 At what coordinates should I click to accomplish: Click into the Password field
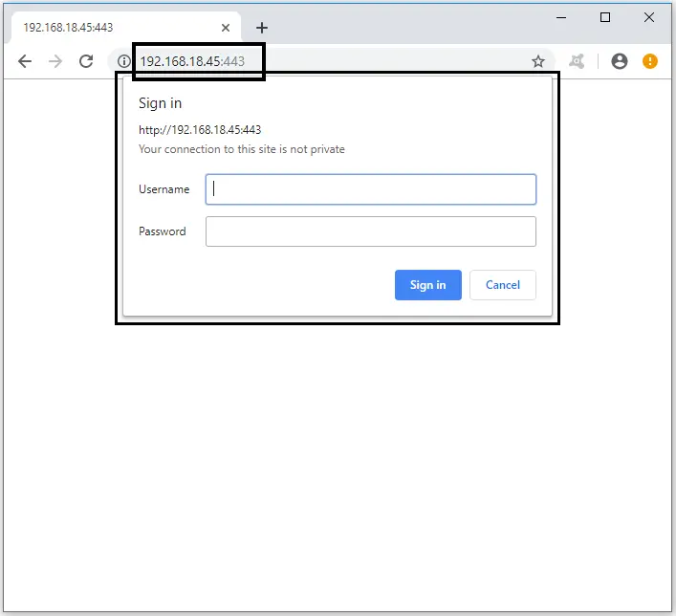pos(371,231)
